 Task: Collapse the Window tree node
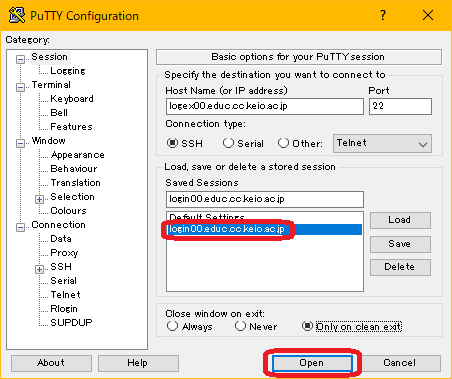[x=20, y=144]
